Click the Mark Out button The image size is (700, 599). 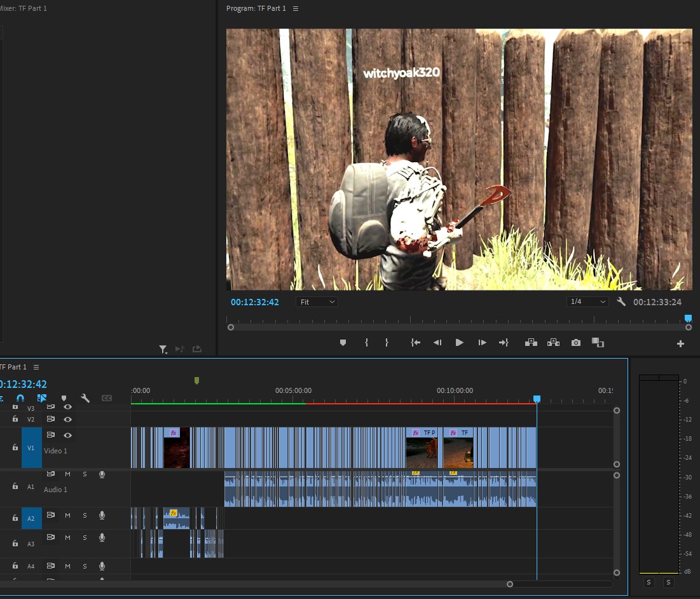(x=387, y=343)
